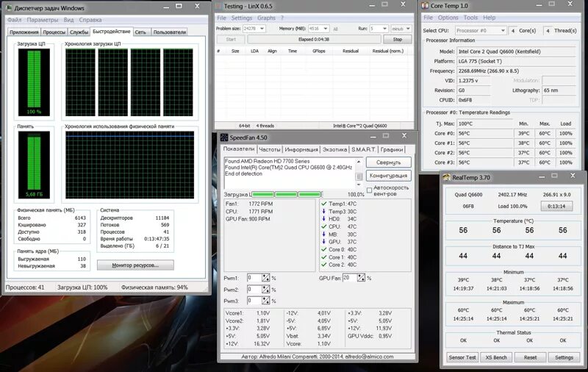
Task: Click the XS Bench button in RealTemp
Action: point(495,357)
